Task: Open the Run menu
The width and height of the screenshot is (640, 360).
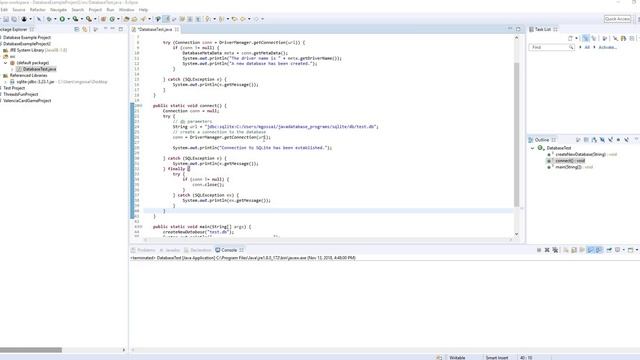Action: pos(110,10)
